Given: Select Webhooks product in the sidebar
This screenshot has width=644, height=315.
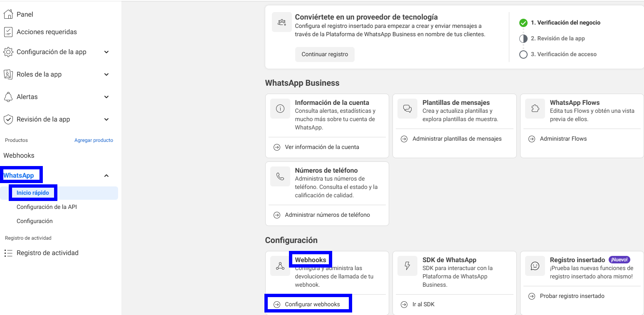Looking at the screenshot, I should 19,156.
